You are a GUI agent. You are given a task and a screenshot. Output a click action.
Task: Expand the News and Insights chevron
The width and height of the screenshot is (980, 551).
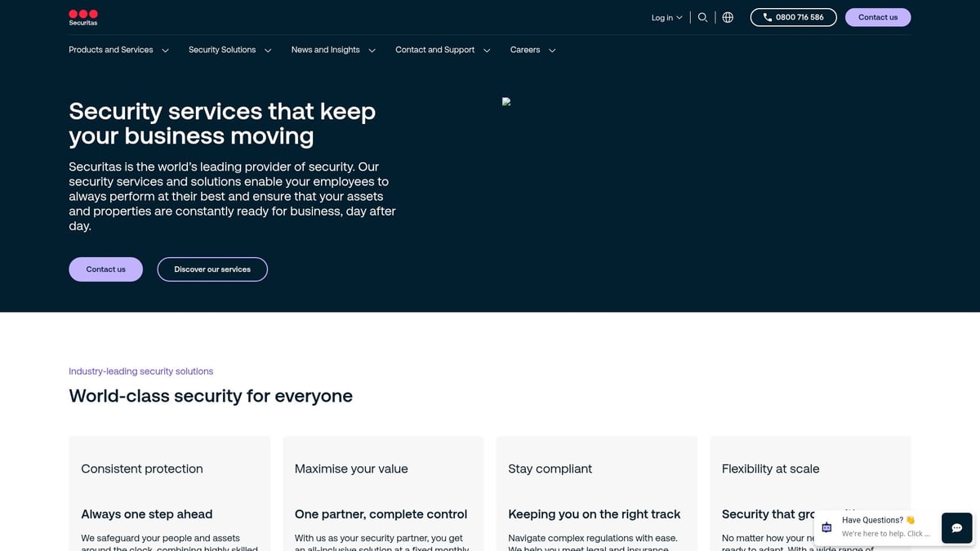click(372, 51)
